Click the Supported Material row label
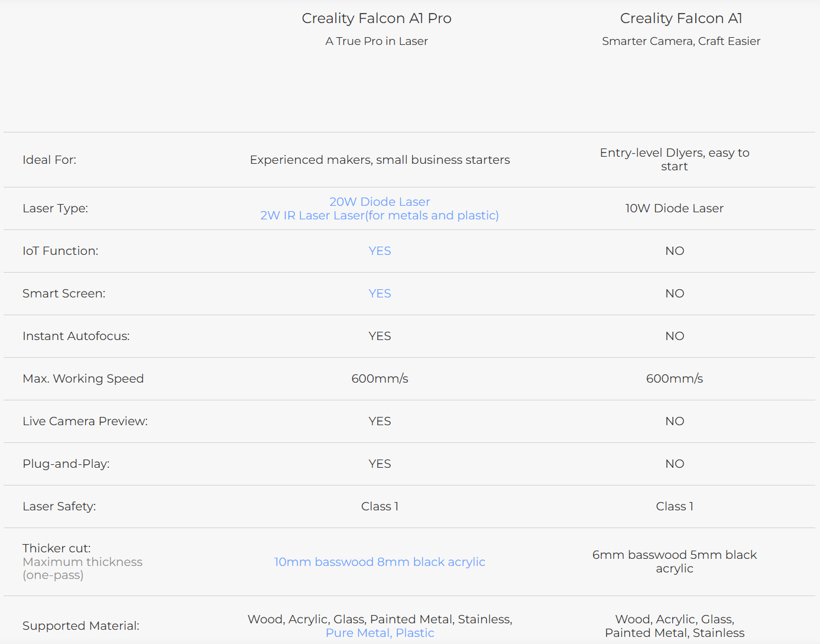Viewport: 820px width, 644px height. pos(80,626)
